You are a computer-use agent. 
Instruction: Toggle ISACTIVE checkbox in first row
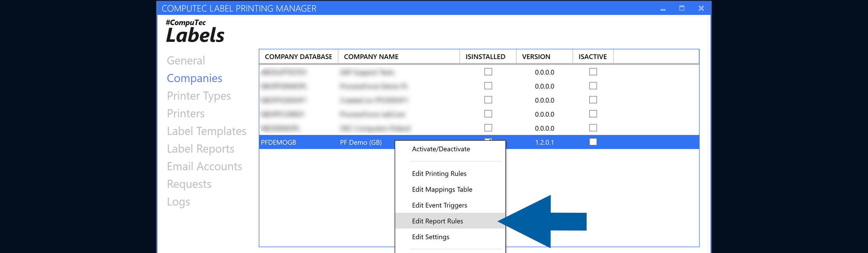(593, 72)
